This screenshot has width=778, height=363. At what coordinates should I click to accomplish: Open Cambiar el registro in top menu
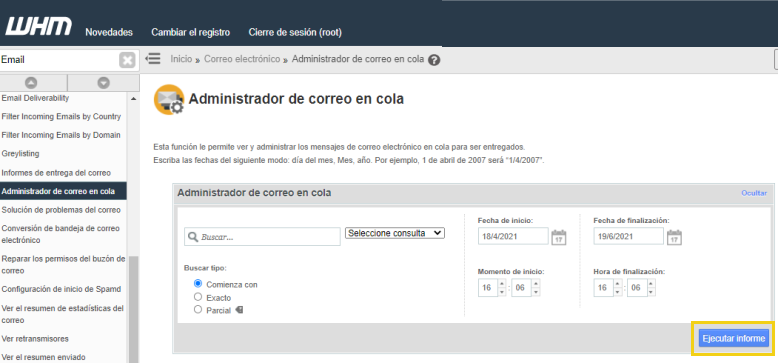[x=191, y=32]
